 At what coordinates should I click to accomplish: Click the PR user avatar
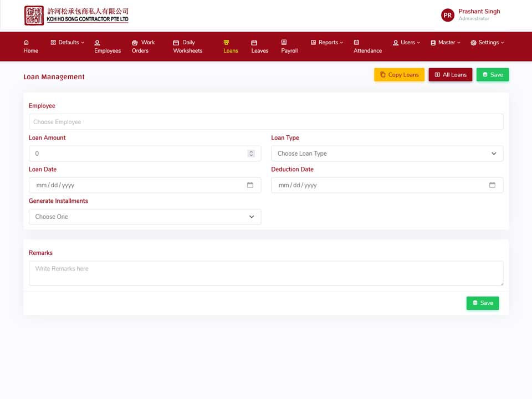pyautogui.click(x=448, y=15)
